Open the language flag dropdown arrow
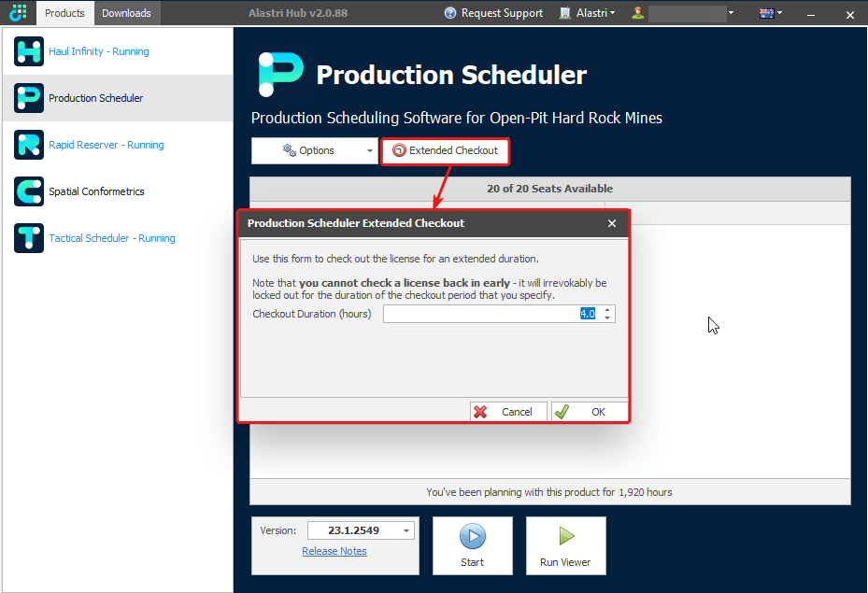Image resolution: width=868 pixels, height=593 pixels. (779, 13)
